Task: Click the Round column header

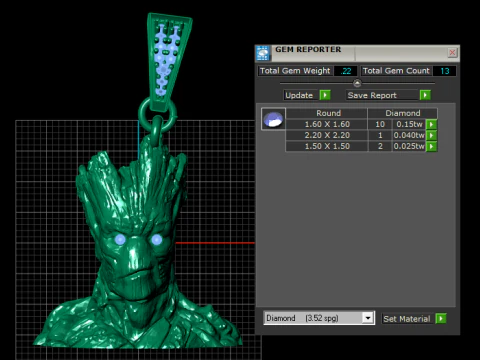Action: coord(328,113)
